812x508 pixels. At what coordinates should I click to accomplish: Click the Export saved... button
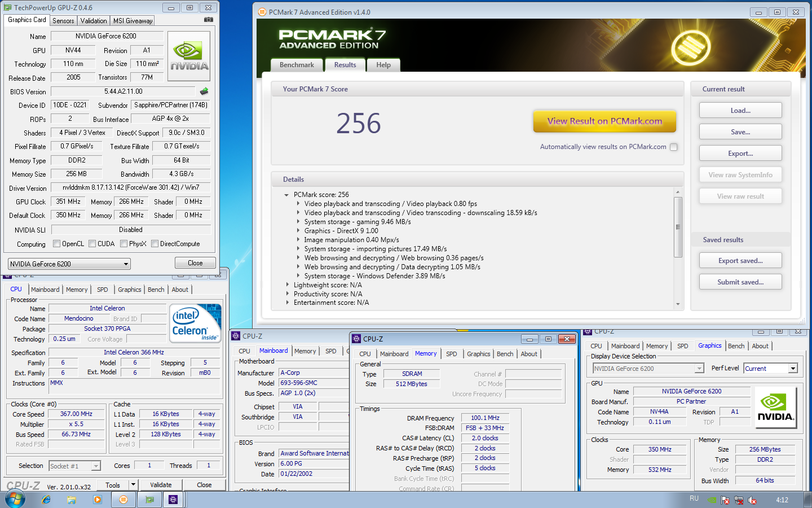(740, 261)
